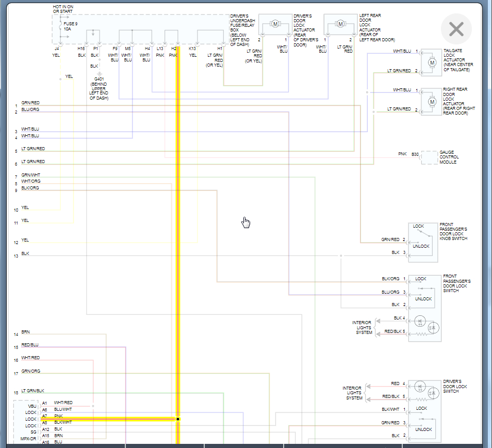Click the 'BLK/WHT 1' pin on driver's door lock switch

[x=393, y=409]
